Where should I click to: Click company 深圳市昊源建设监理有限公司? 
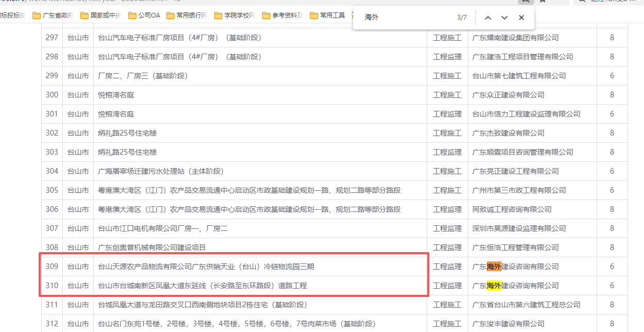click(515, 228)
